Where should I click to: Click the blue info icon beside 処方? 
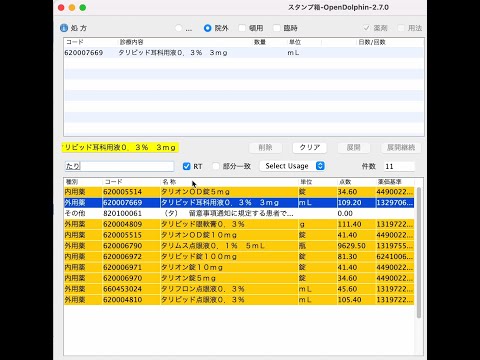tap(64, 28)
